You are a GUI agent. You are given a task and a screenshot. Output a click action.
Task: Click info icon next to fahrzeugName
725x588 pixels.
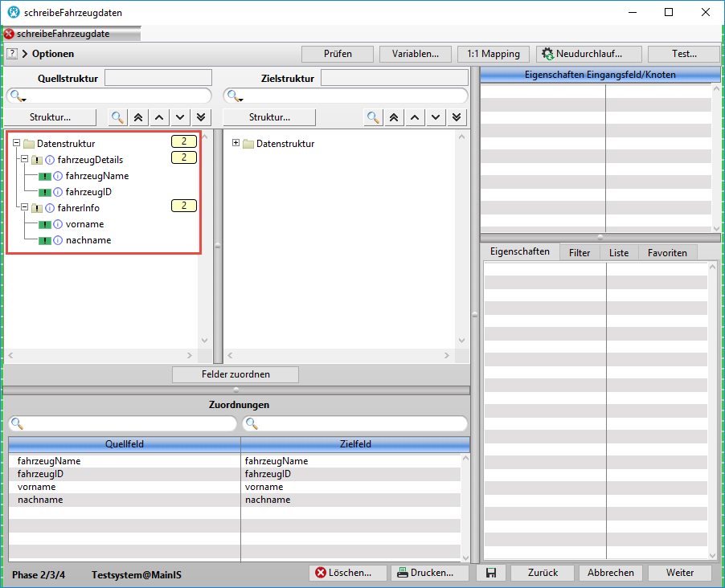click(58, 176)
